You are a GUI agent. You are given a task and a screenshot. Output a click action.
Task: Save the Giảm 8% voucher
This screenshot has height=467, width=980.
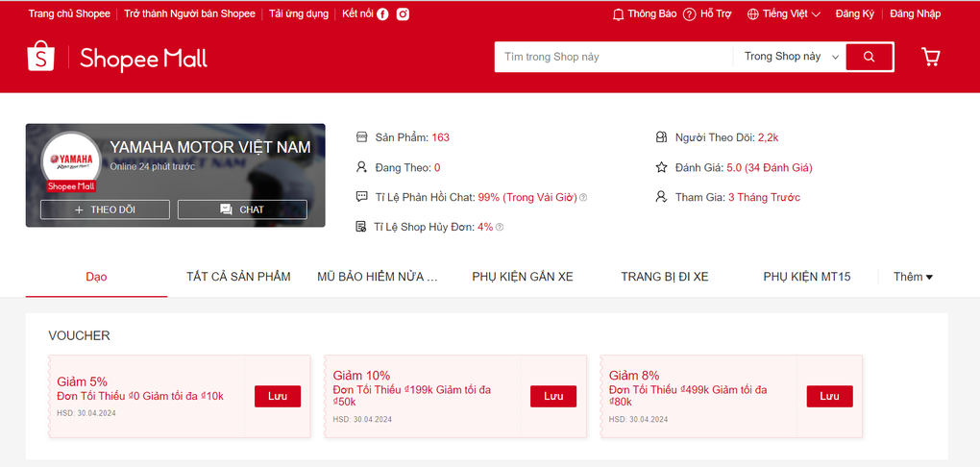(829, 396)
